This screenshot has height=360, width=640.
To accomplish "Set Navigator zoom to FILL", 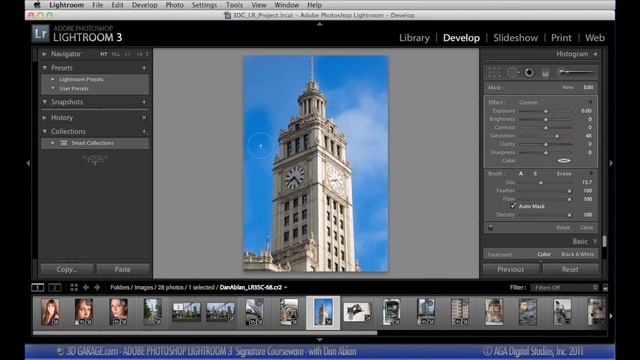I will 116,54.
